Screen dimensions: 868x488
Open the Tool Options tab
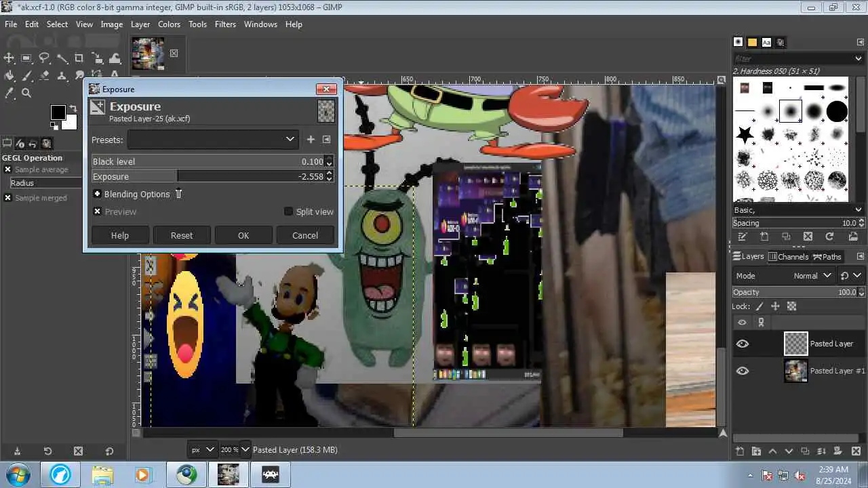click(x=7, y=144)
